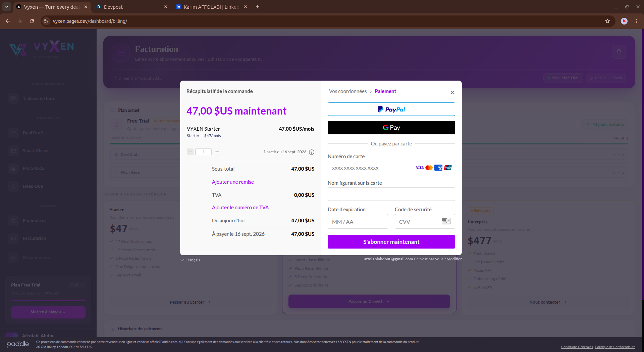Click the Ajouter une remise link

tap(233, 182)
